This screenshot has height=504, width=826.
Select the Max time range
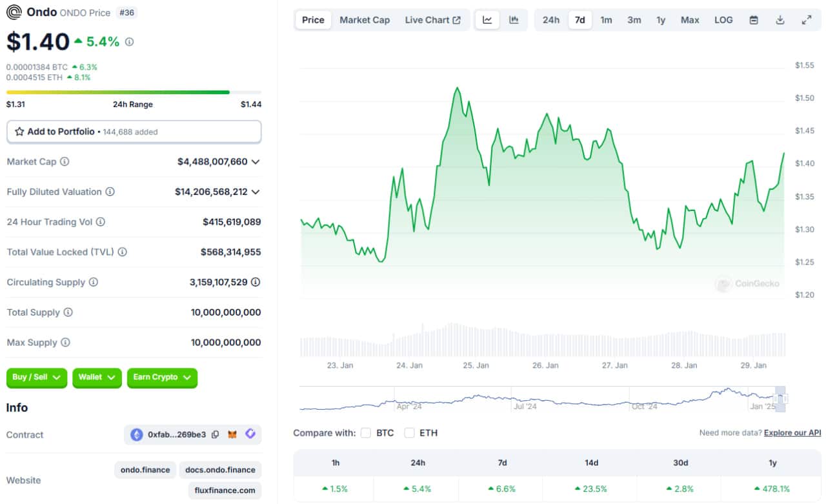click(690, 20)
